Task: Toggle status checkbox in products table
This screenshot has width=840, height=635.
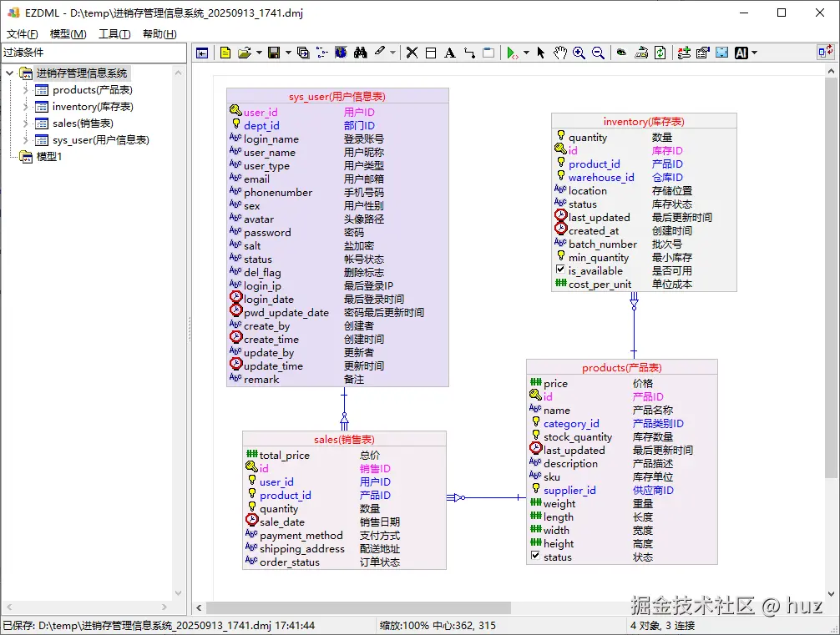Action: pyautogui.click(x=535, y=555)
